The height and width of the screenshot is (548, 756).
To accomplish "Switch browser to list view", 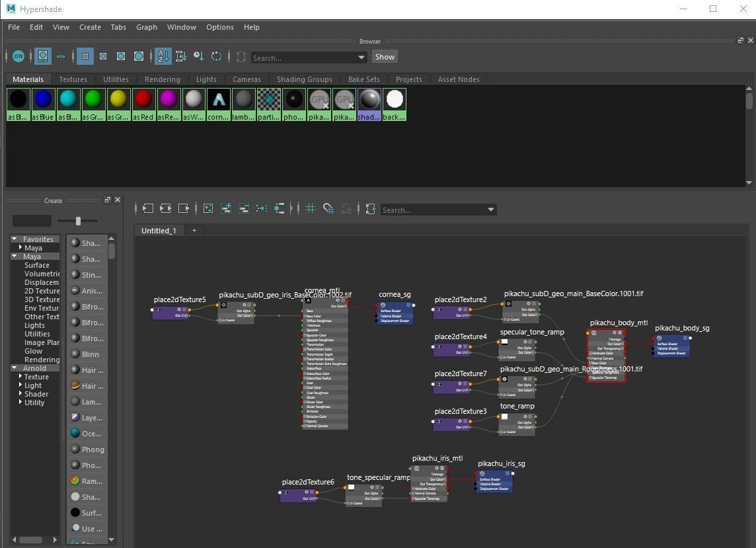I will (x=61, y=56).
